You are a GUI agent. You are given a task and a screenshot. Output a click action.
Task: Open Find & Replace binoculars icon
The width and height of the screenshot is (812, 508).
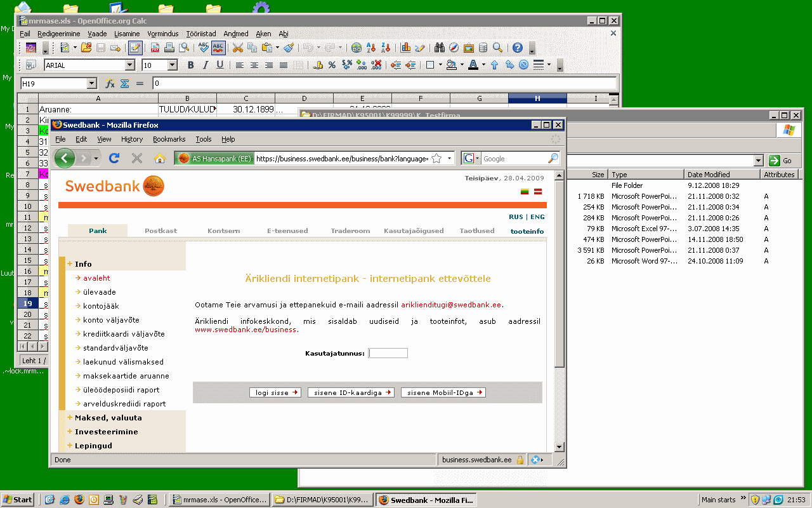point(440,48)
